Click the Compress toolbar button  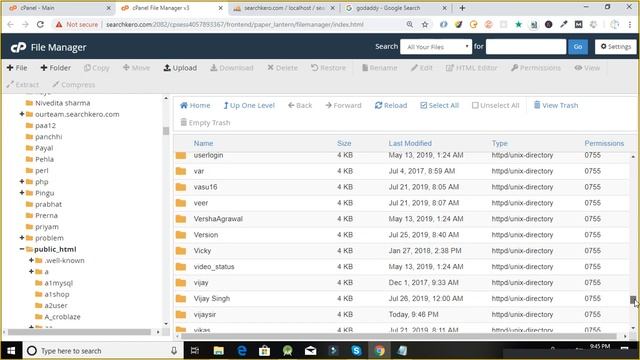pos(73,84)
